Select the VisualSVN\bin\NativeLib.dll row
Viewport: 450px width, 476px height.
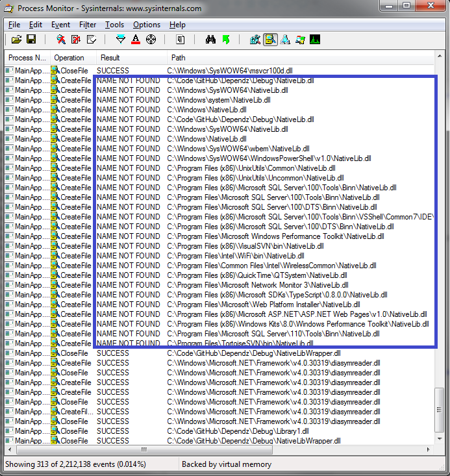tap(219, 246)
